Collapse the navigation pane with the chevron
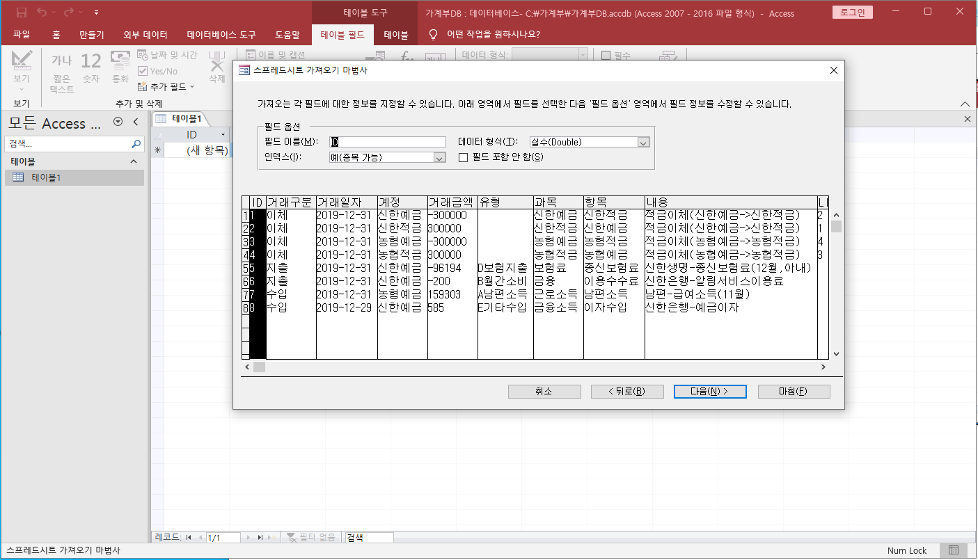Image resolution: width=978 pixels, height=560 pixels. (x=136, y=122)
